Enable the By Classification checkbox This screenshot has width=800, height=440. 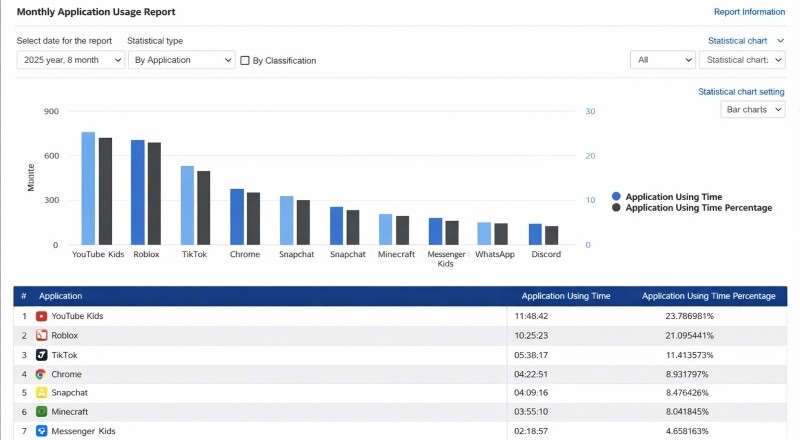pyautogui.click(x=245, y=61)
